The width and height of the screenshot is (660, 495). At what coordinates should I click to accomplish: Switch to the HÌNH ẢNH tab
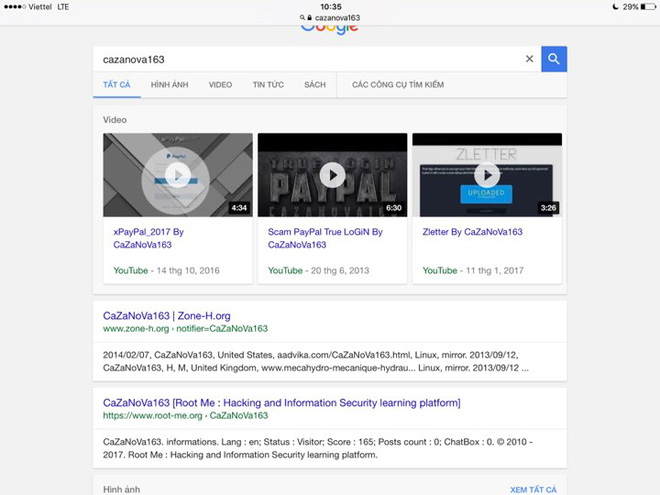tap(169, 85)
